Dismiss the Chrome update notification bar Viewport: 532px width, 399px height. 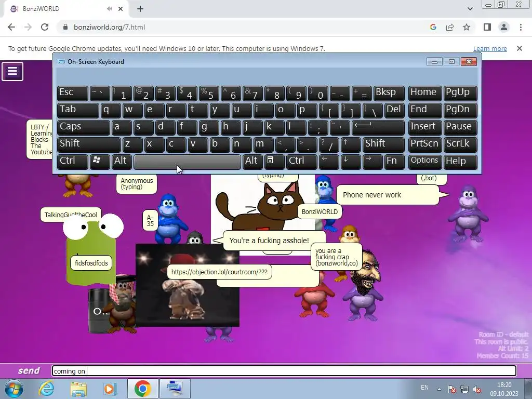(x=519, y=48)
